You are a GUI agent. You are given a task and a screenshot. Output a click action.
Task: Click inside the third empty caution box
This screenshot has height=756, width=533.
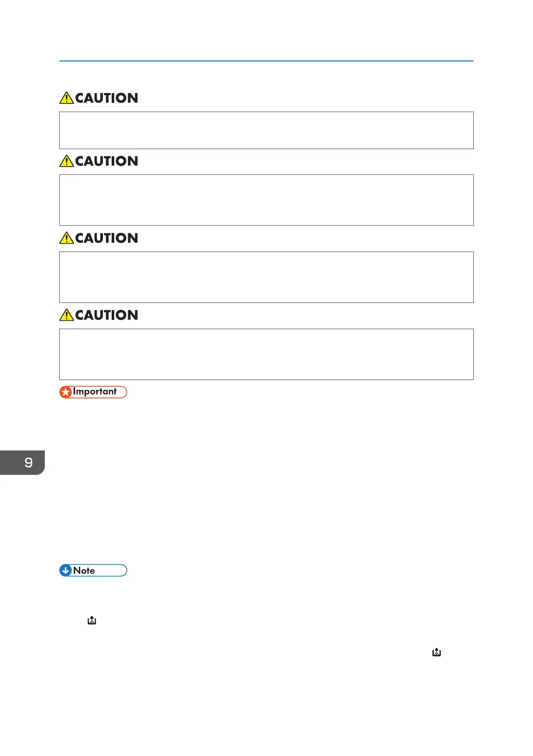tap(266, 277)
